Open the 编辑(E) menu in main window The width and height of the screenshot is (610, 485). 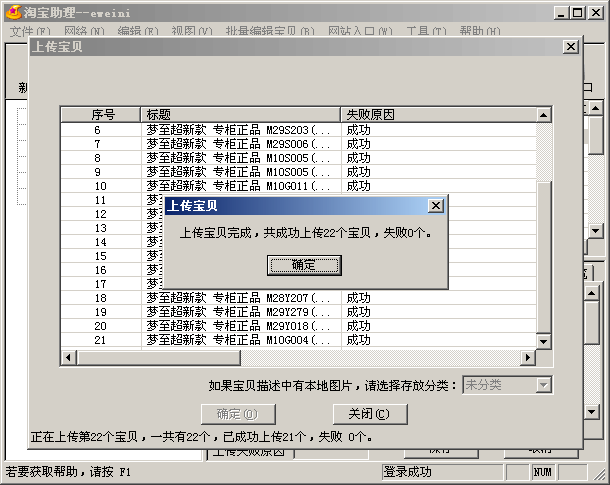click(x=138, y=31)
